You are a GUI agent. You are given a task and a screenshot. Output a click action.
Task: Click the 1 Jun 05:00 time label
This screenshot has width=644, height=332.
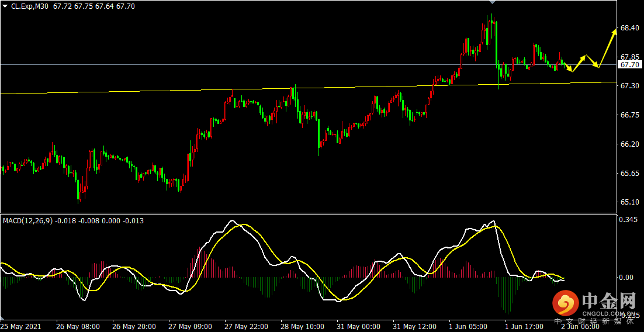468,327
